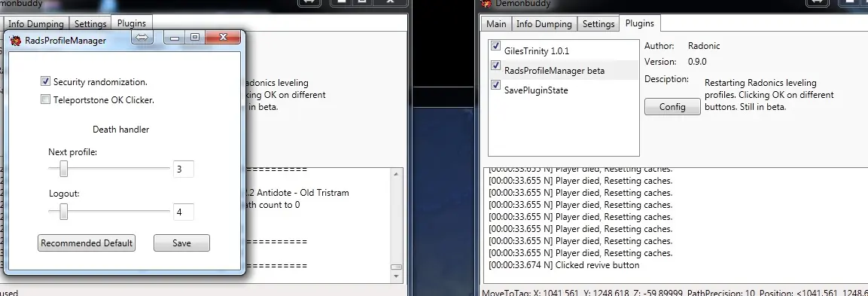Open Settings tab in left Demonbuddy window
This screenshot has width=868, height=296.
pos(90,24)
